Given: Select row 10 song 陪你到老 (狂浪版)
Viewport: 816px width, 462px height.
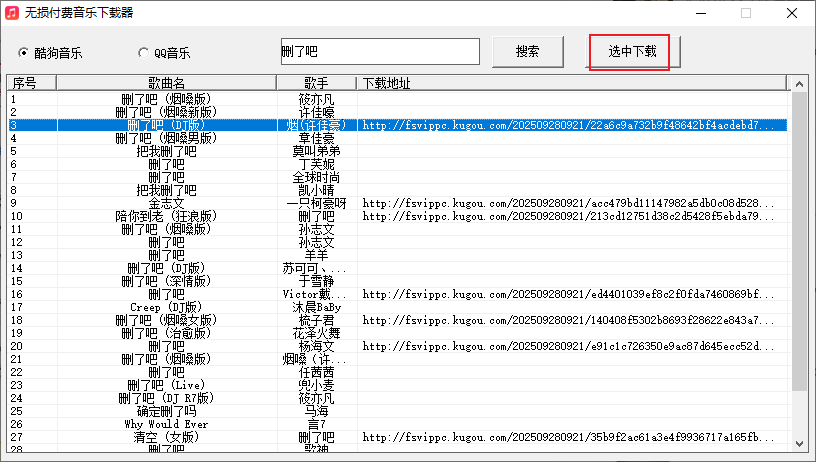Looking at the screenshot, I should [x=167, y=216].
